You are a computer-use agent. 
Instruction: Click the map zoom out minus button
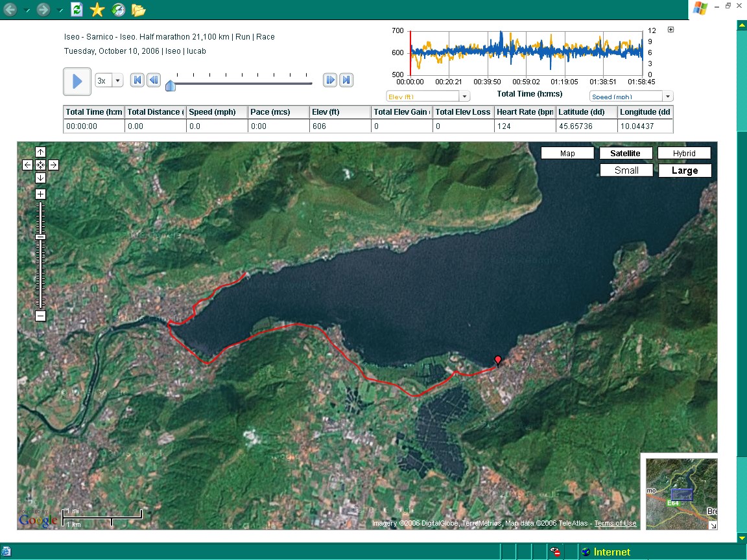tap(40, 316)
